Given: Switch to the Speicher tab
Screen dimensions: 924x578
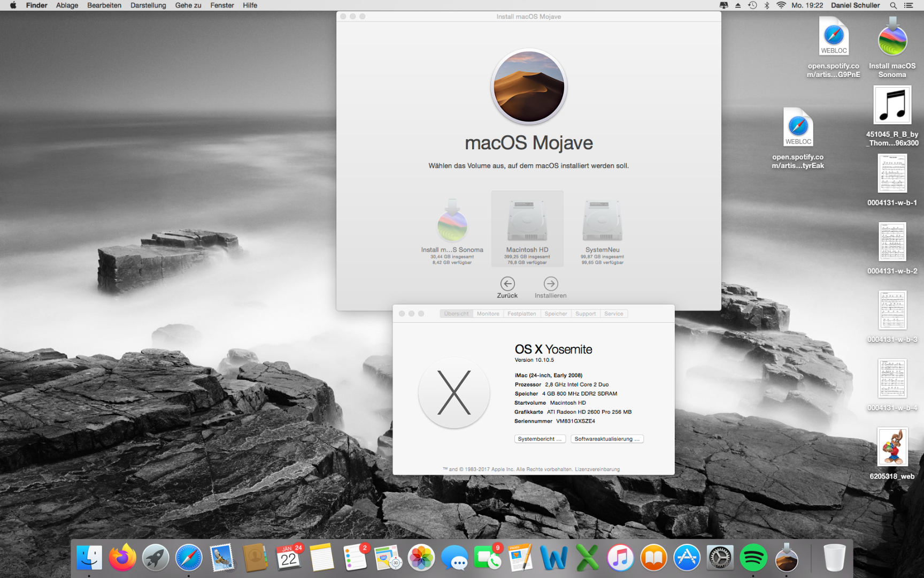Looking at the screenshot, I should 556,314.
